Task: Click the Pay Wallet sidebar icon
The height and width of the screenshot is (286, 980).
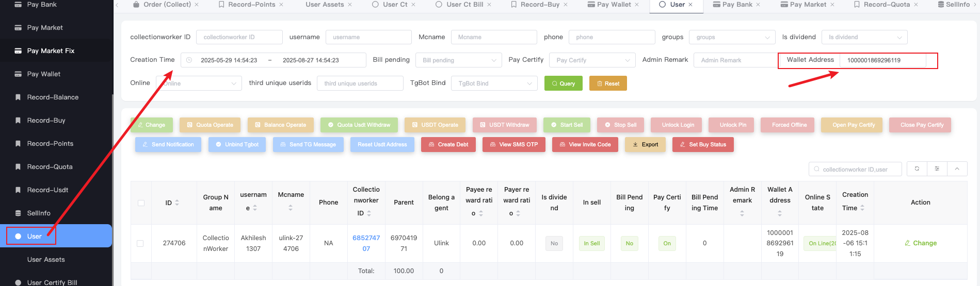Action: click(x=18, y=74)
